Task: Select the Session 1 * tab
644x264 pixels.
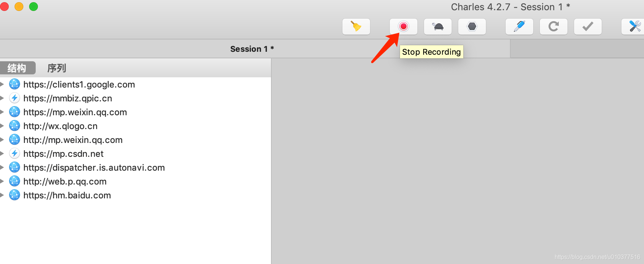Action: (252, 49)
